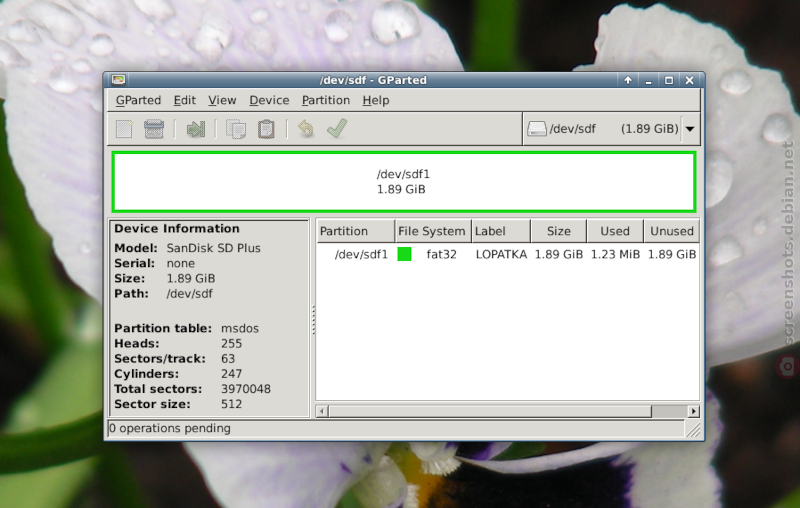Viewport: 800px width, 508px height.
Task: Sort by the Label column header
Action: pyautogui.click(x=501, y=231)
